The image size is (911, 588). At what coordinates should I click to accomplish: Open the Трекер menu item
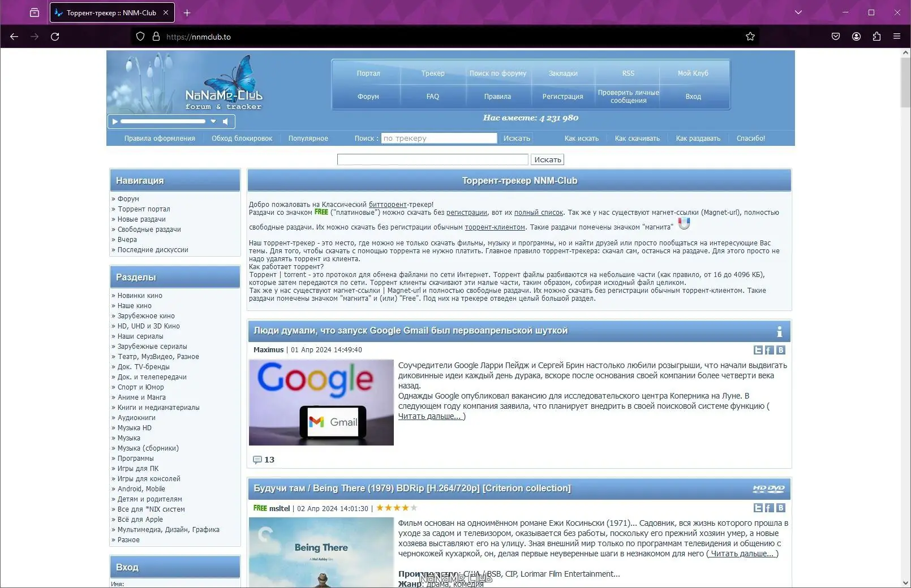pos(433,73)
